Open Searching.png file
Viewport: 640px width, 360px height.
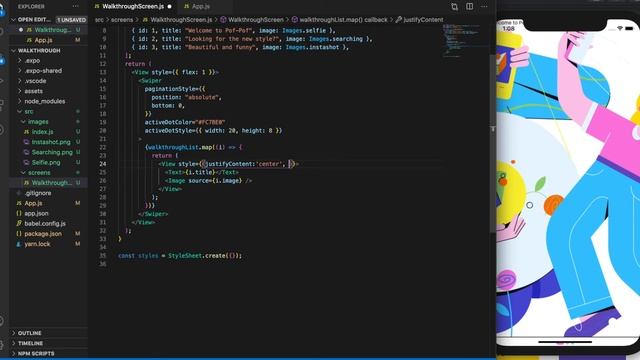point(52,152)
